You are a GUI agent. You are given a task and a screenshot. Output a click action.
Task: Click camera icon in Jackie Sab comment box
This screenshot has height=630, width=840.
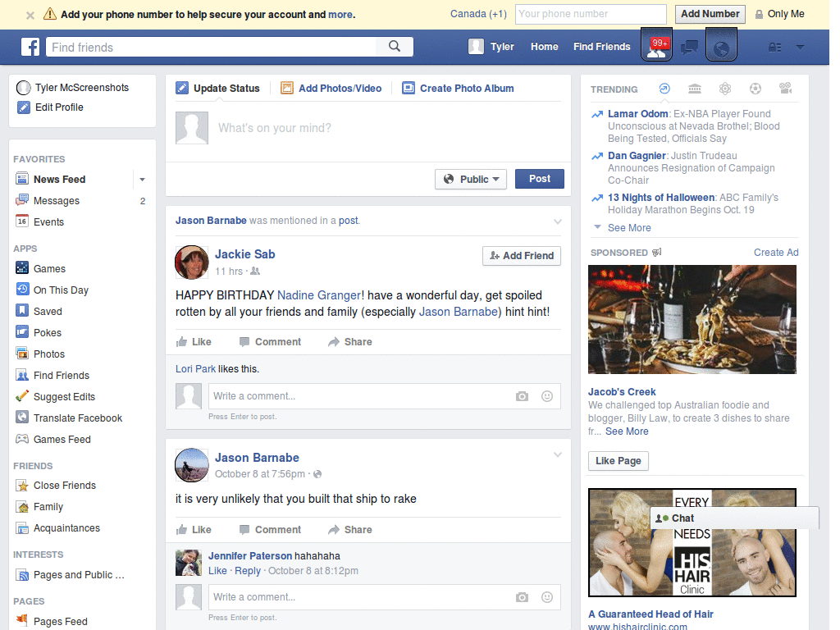[x=522, y=396]
